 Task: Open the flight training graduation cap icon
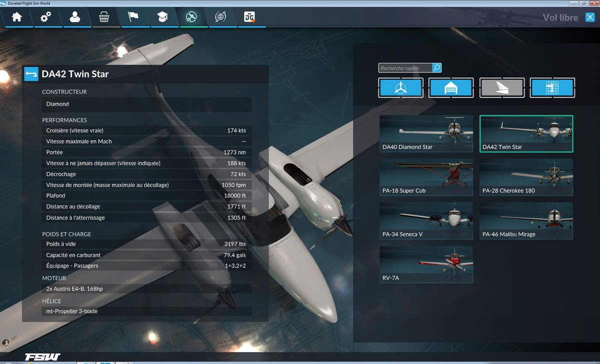coord(162,17)
